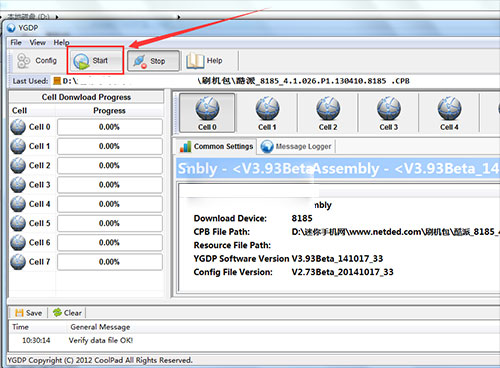Select the Cell 1 globe button
The image size is (500, 368).
click(x=267, y=113)
